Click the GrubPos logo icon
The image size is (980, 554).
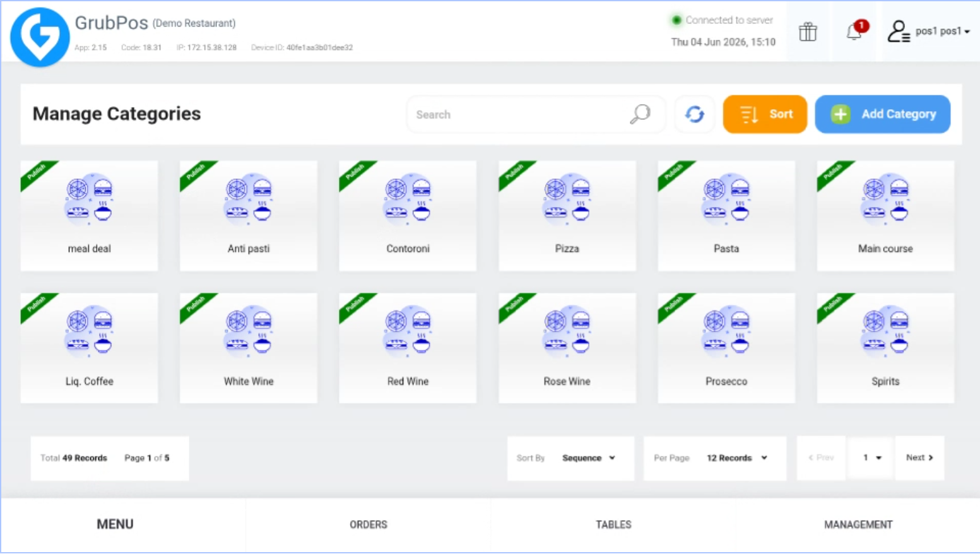pyautogui.click(x=40, y=37)
